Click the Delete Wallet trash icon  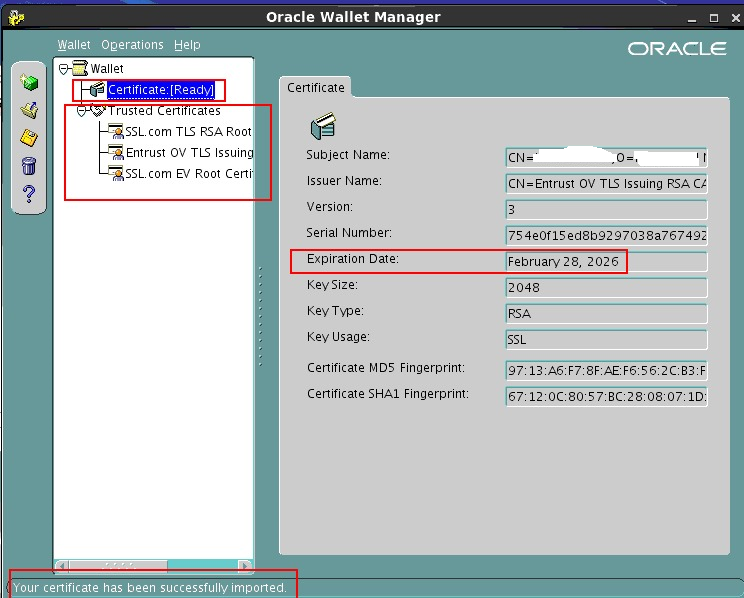tap(29, 166)
